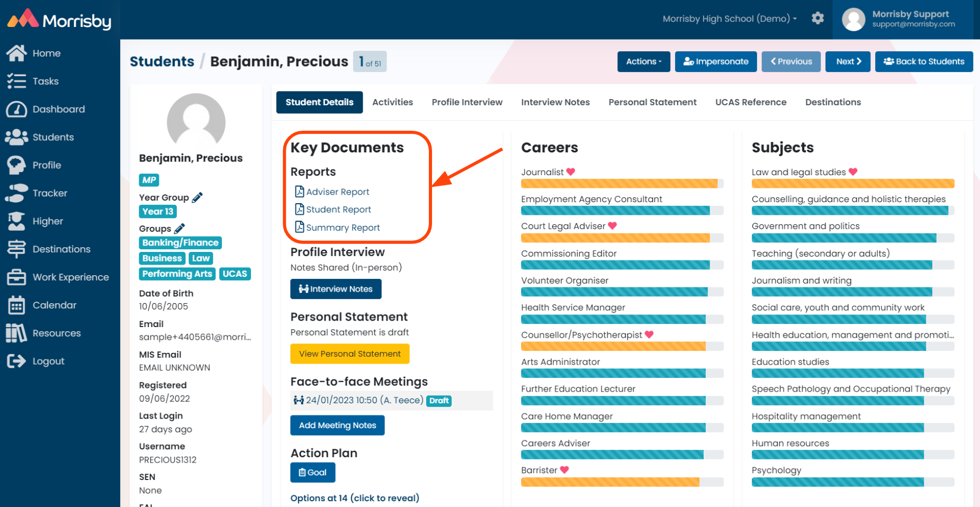Click View Personal Statement button
The image size is (980, 507).
pyautogui.click(x=349, y=354)
